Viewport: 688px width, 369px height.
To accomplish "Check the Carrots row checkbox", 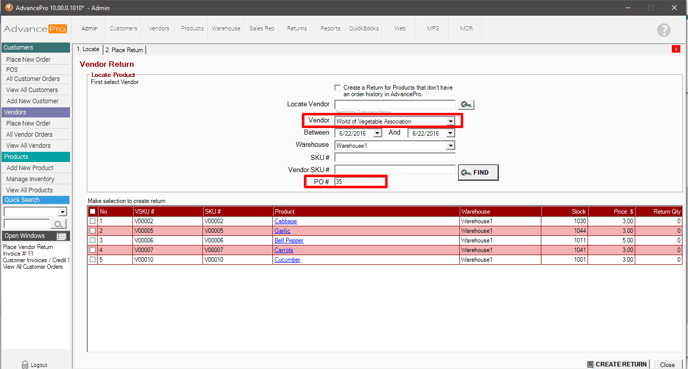I will tap(93, 250).
